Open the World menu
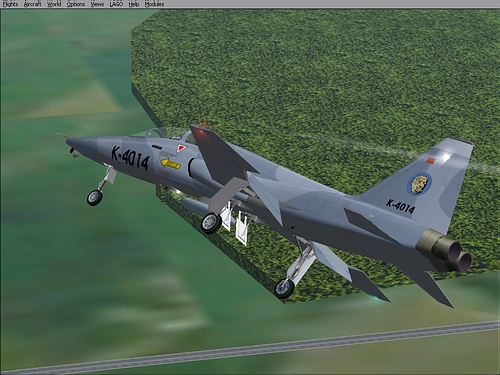Image resolution: width=500 pixels, height=375 pixels. point(54,4)
